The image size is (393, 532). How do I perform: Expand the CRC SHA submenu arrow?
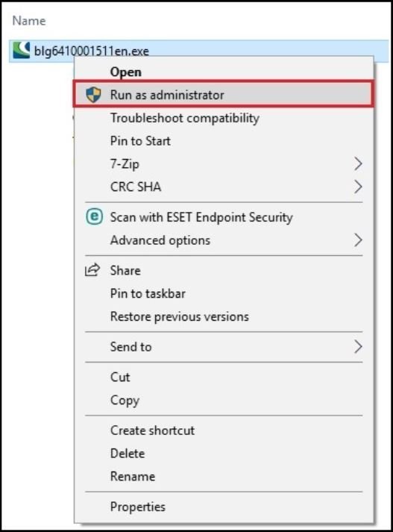(358, 187)
